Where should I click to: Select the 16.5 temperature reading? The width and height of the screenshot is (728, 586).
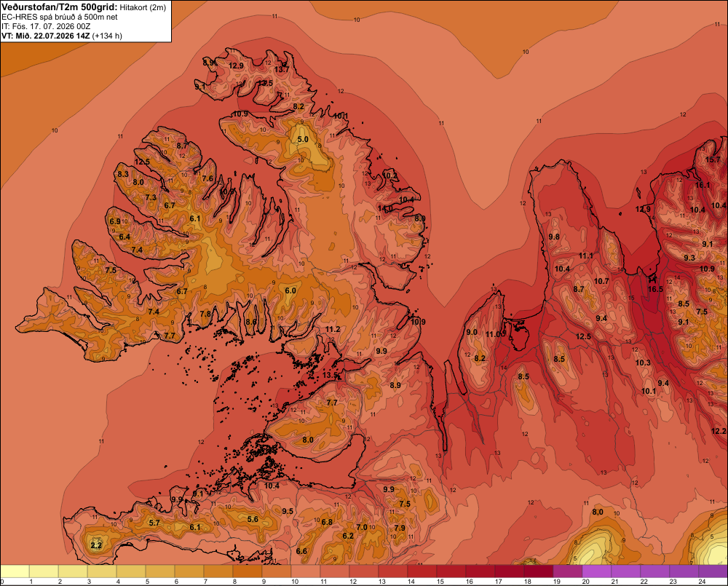click(x=655, y=289)
